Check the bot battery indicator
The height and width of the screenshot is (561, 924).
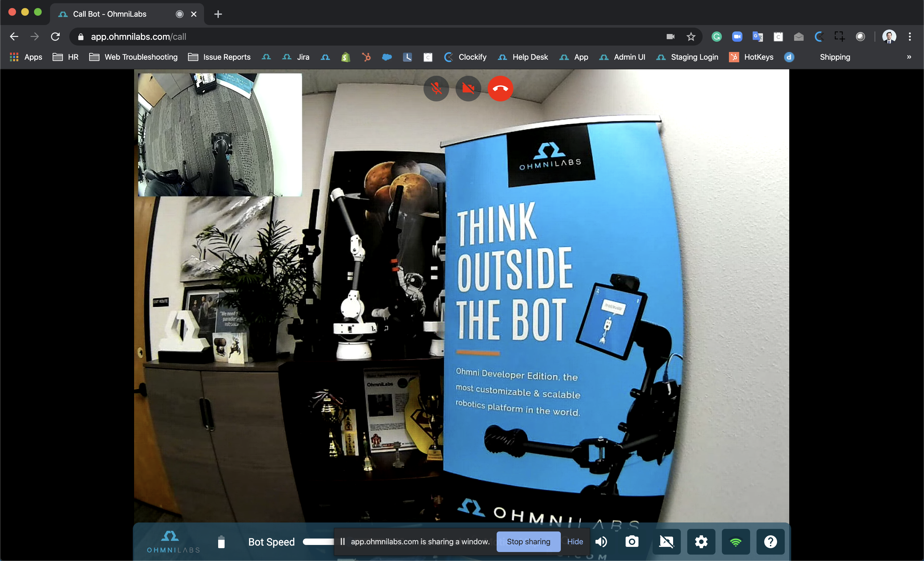pyautogui.click(x=221, y=542)
